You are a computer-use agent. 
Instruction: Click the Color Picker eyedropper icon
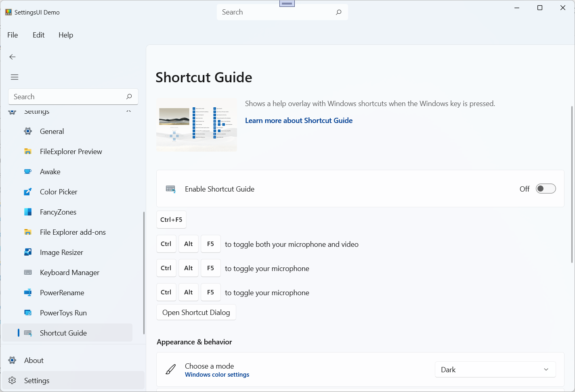click(x=28, y=192)
